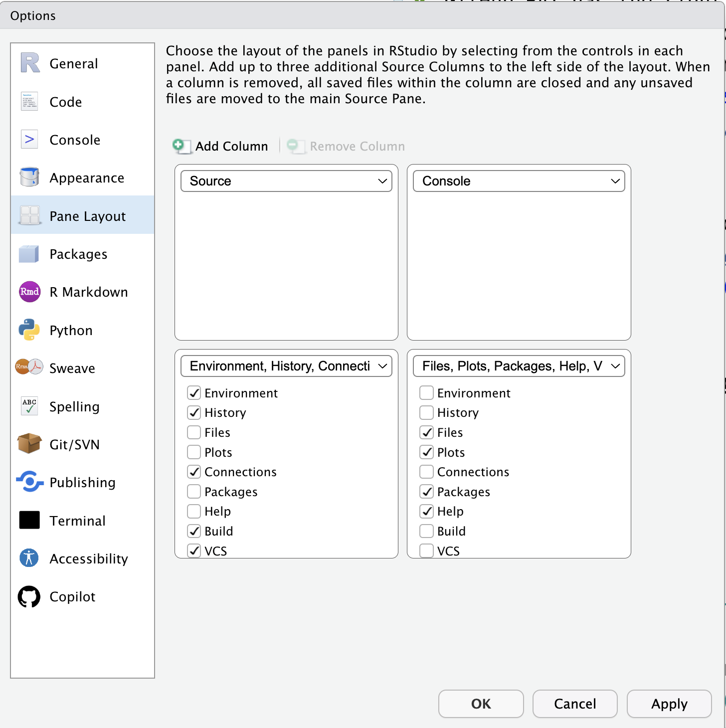Screen dimensions: 726x728
Task: Check Plots in the left bottom pane
Action: pyautogui.click(x=194, y=452)
